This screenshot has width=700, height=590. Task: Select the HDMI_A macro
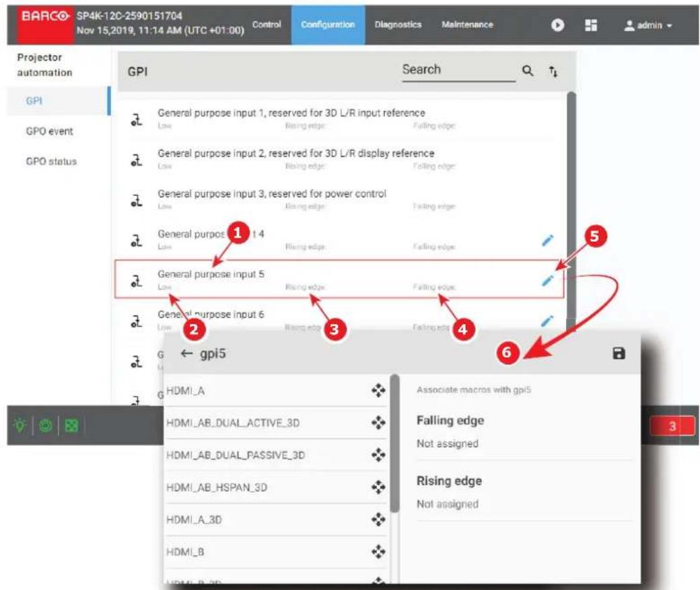point(185,391)
